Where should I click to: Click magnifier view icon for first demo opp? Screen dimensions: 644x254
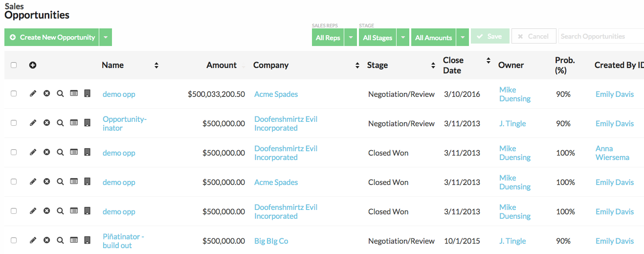tap(60, 93)
